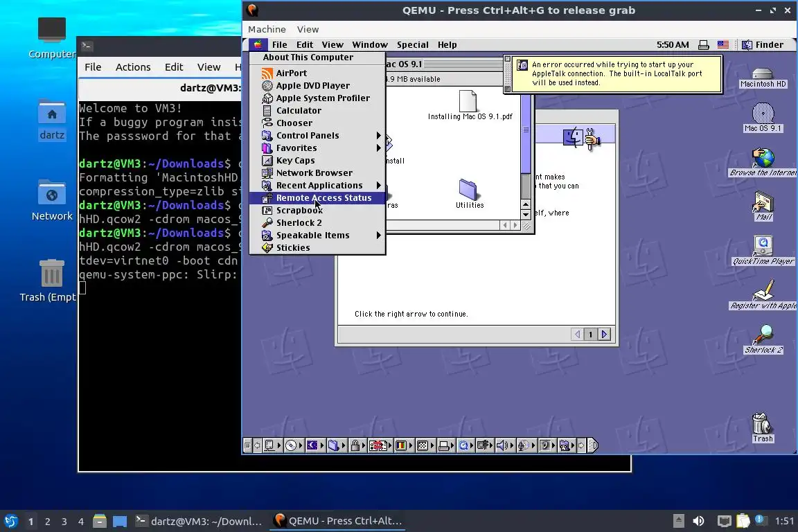Expand the Control Panels submenu

[x=317, y=135]
